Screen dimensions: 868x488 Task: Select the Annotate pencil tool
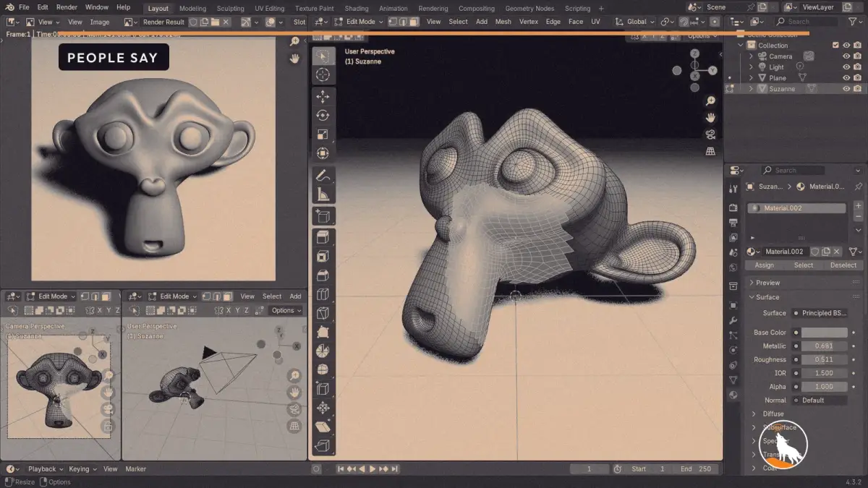click(323, 176)
